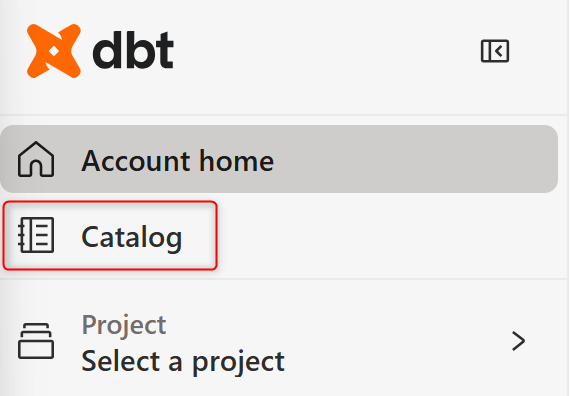571x396 pixels.
Task: Expand the Project selector row
Action: click(279, 341)
